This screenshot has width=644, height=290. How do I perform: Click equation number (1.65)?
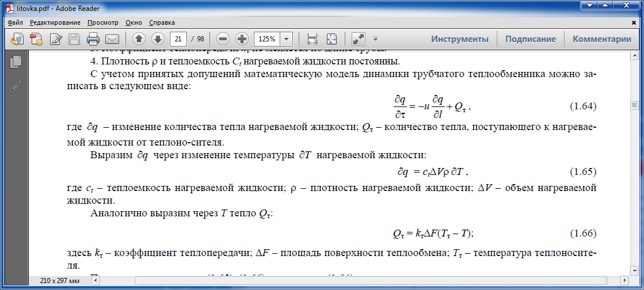(583, 171)
